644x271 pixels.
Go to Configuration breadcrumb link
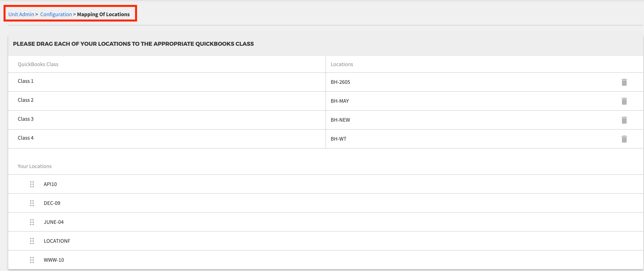click(x=56, y=14)
